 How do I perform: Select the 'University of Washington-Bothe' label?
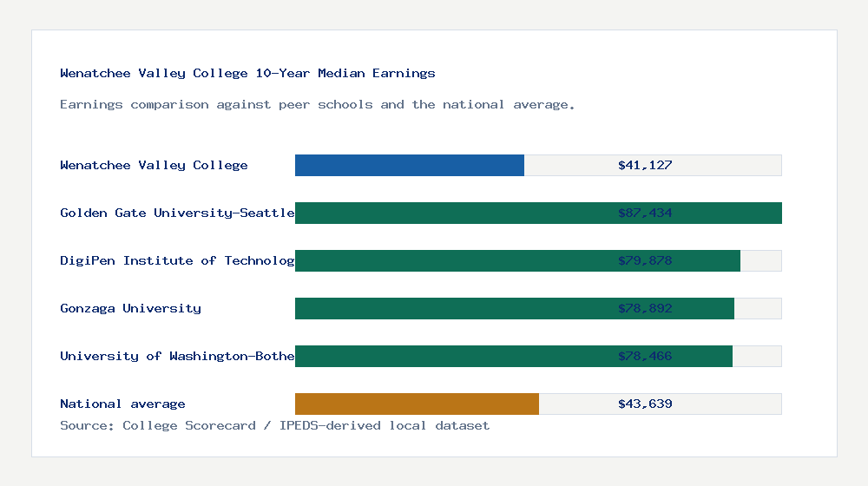click(x=177, y=356)
